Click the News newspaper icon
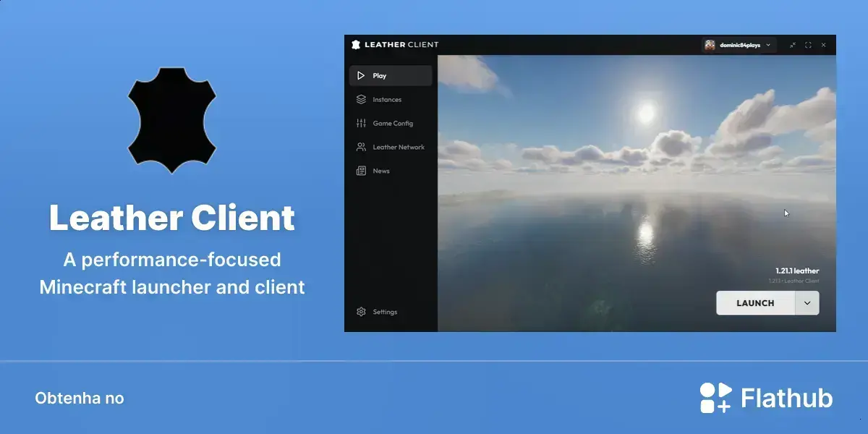Screen dimensions: 868x434 [361, 171]
